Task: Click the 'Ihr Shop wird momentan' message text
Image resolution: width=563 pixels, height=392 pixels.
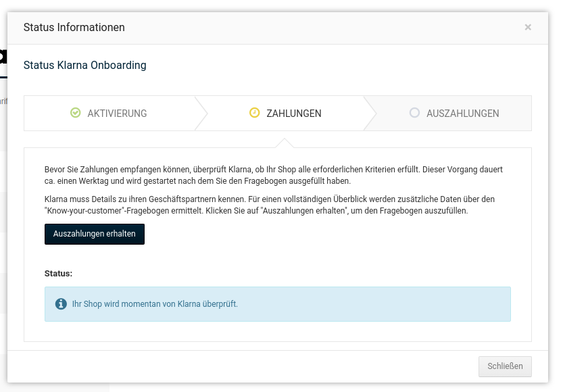Action: click(155, 304)
